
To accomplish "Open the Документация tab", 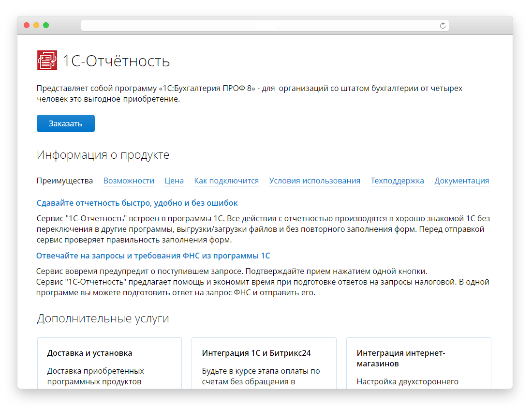I will pos(461,181).
